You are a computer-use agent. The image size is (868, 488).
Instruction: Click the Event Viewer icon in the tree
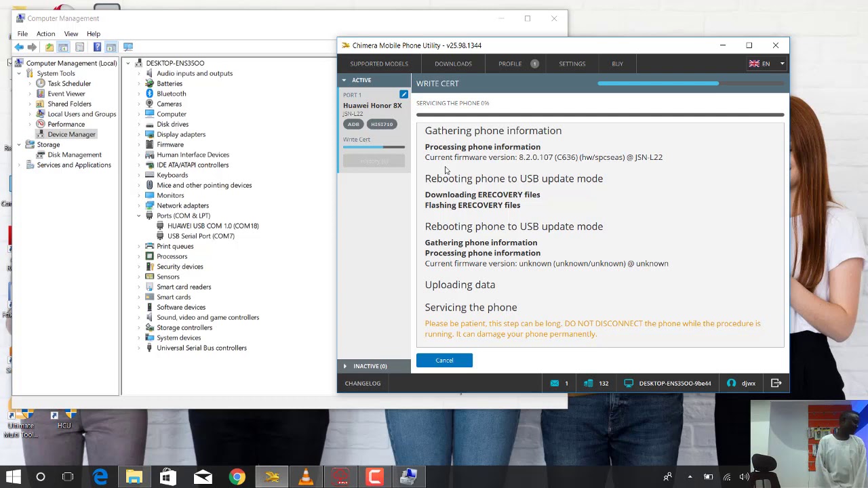(41, 94)
